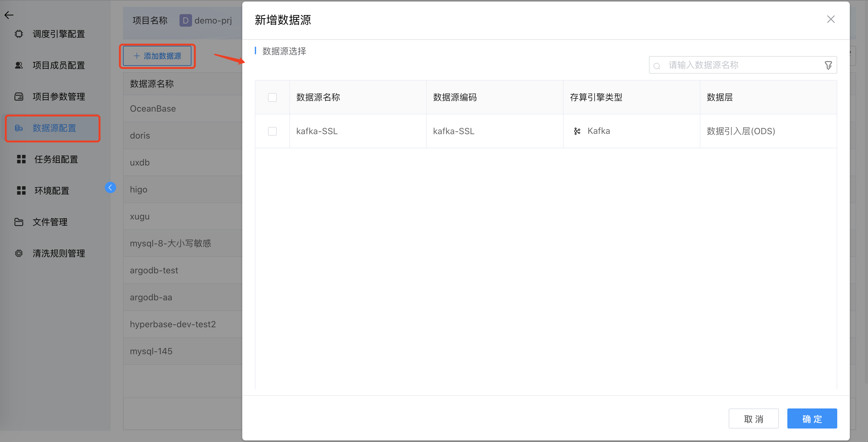The height and width of the screenshot is (442, 868).
Task: Collapse the sidebar with the blue chevron
Action: click(x=110, y=187)
